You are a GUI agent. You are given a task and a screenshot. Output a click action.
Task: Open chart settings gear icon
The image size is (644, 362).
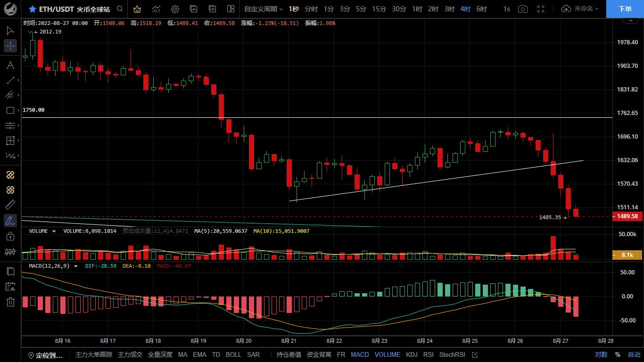[x=175, y=9]
